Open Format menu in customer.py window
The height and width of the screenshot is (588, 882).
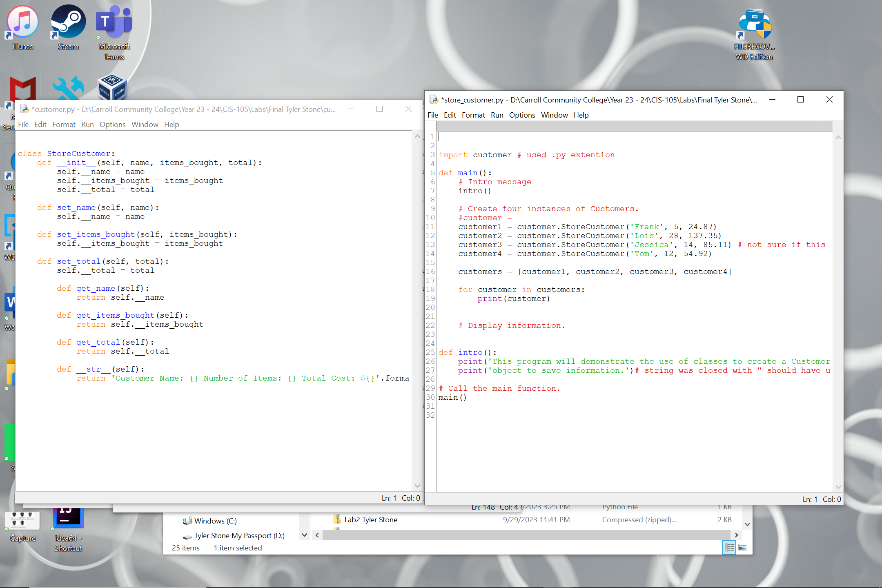(64, 125)
